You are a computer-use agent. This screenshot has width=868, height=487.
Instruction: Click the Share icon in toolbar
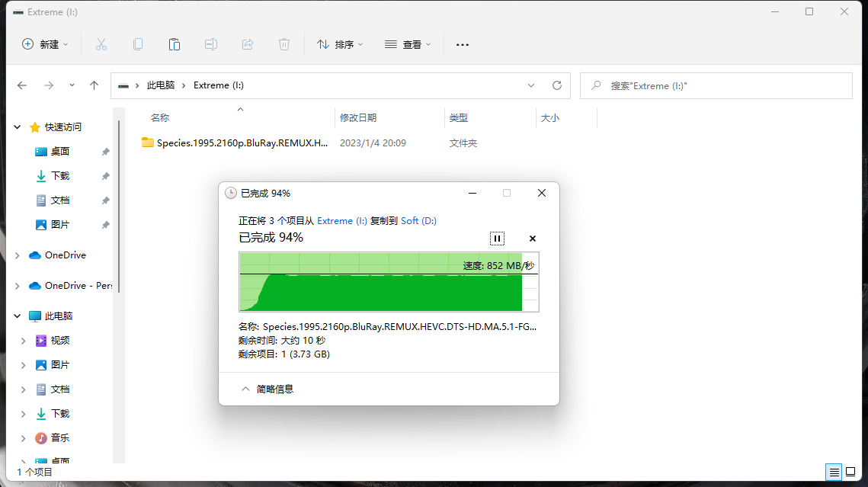pos(248,44)
